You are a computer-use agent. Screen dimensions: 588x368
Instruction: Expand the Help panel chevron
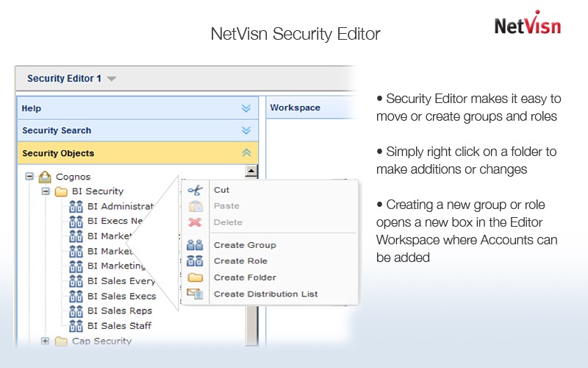tap(246, 108)
